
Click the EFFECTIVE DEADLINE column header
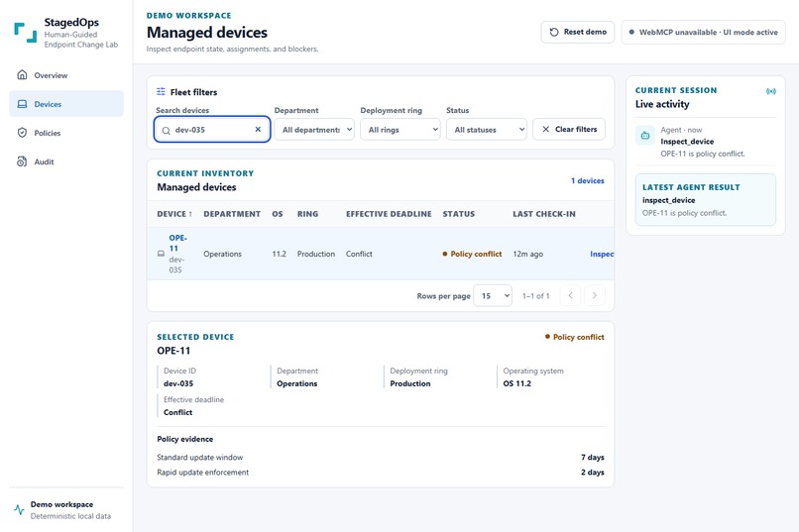click(389, 214)
